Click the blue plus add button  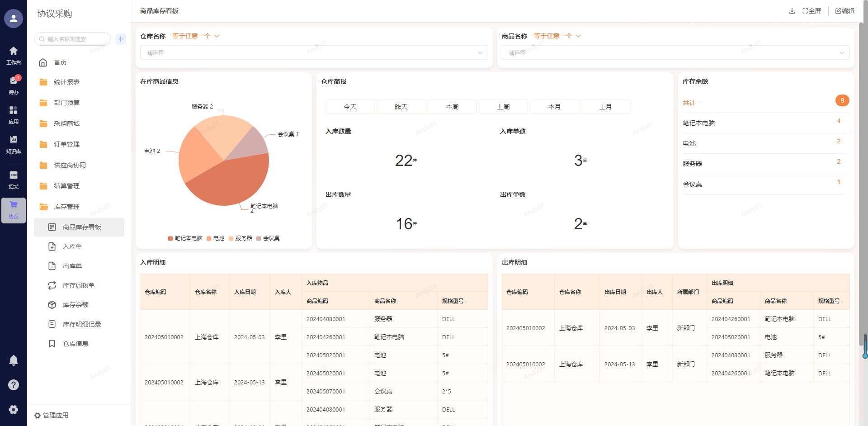coord(121,39)
